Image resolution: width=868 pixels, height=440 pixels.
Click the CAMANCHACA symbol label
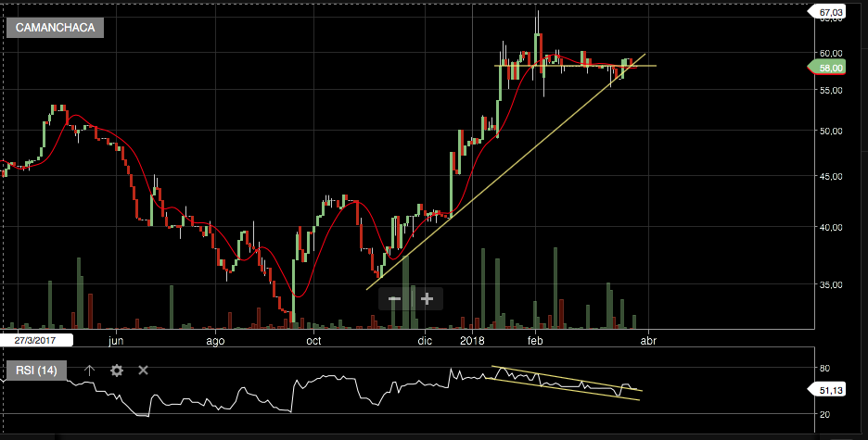[55, 28]
